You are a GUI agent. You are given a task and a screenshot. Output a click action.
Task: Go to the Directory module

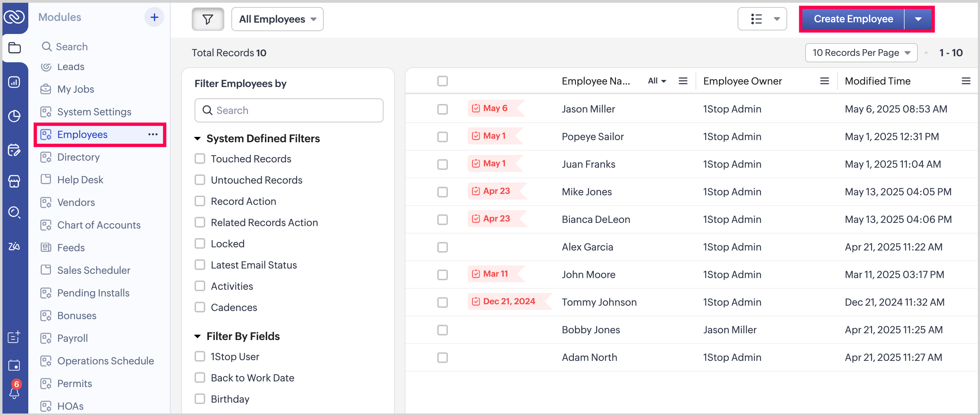coord(79,157)
